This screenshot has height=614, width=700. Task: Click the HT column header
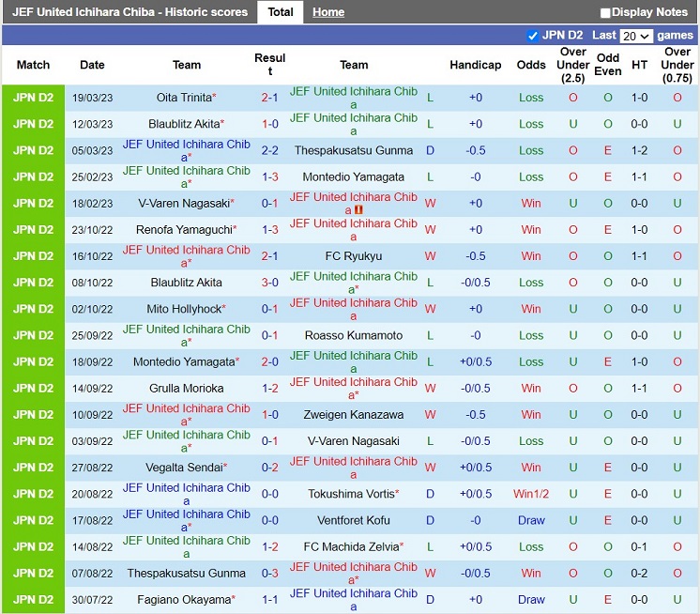click(x=639, y=65)
